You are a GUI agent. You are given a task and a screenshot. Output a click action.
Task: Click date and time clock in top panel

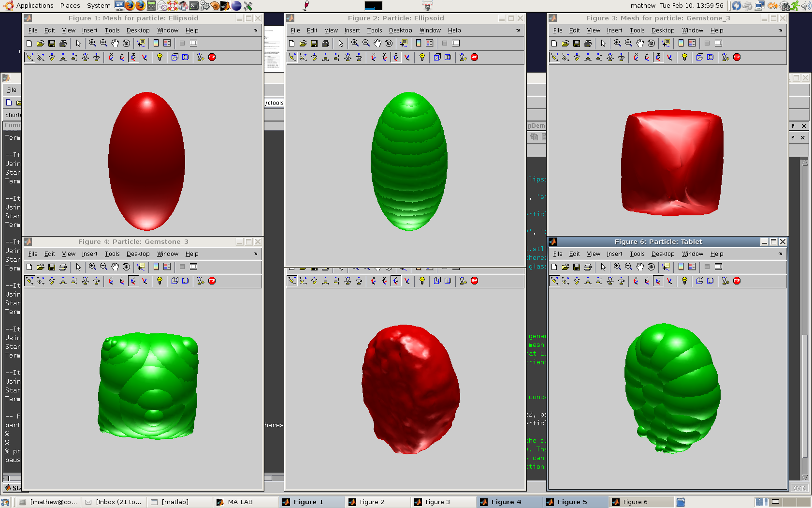692,6
